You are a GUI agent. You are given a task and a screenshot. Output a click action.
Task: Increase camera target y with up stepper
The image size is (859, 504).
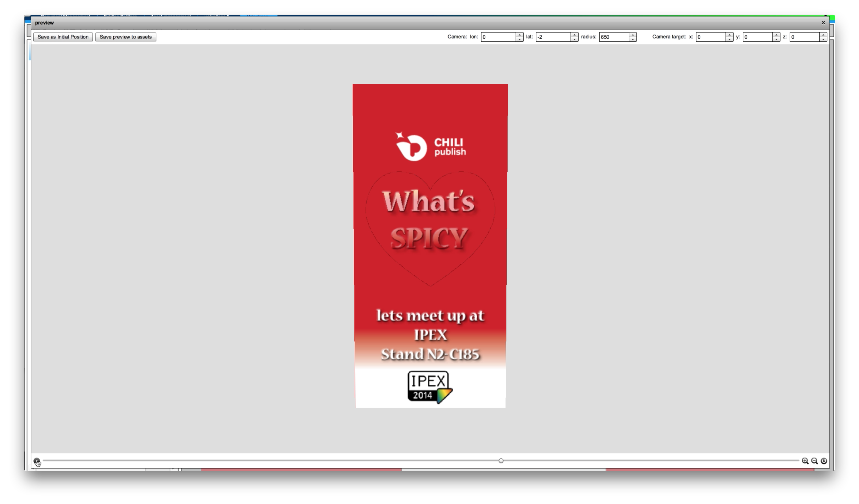pos(776,35)
